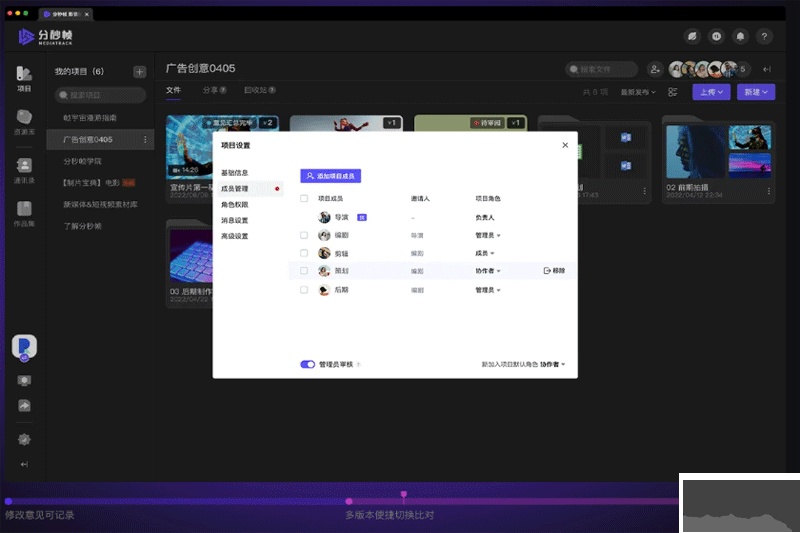Check the box for member 编剧
Screen dimensions: 800x533
pyautogui.click(x=304, y=235)
